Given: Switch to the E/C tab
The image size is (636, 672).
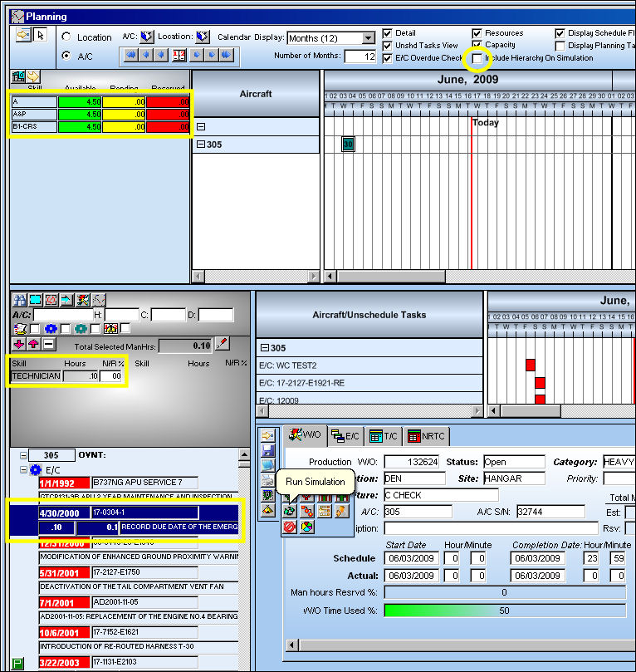Looking at the screenshot, I should (x=345, y=436).
